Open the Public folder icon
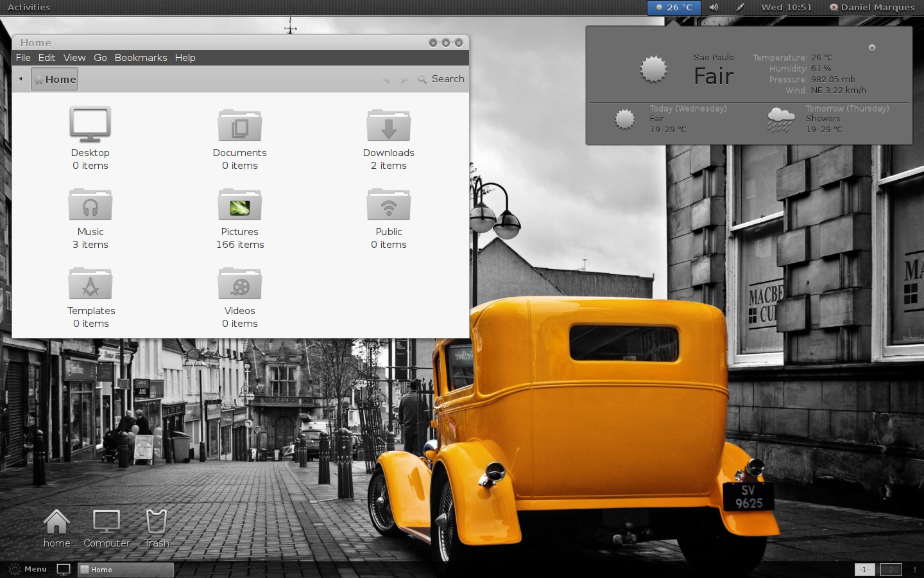Image resolution: width=924 pixels, height=578 pixels. pyautogui.click(x=389, y=204)
